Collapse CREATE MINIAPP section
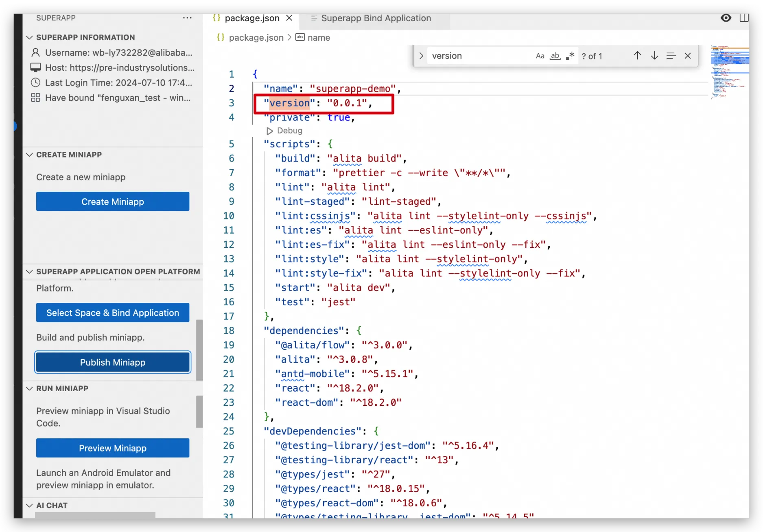The height and width of the screenshot is (532, 763). click(29, 155)
